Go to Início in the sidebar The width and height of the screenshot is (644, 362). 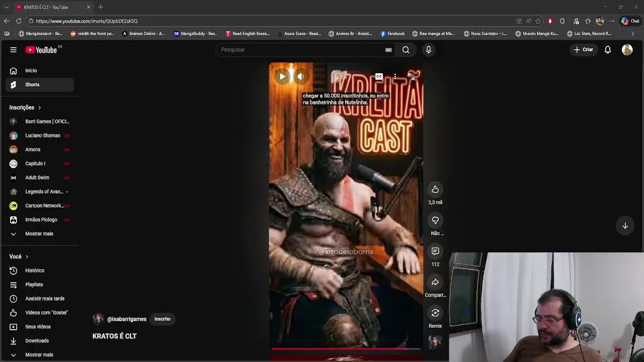[x=39, y=70]
